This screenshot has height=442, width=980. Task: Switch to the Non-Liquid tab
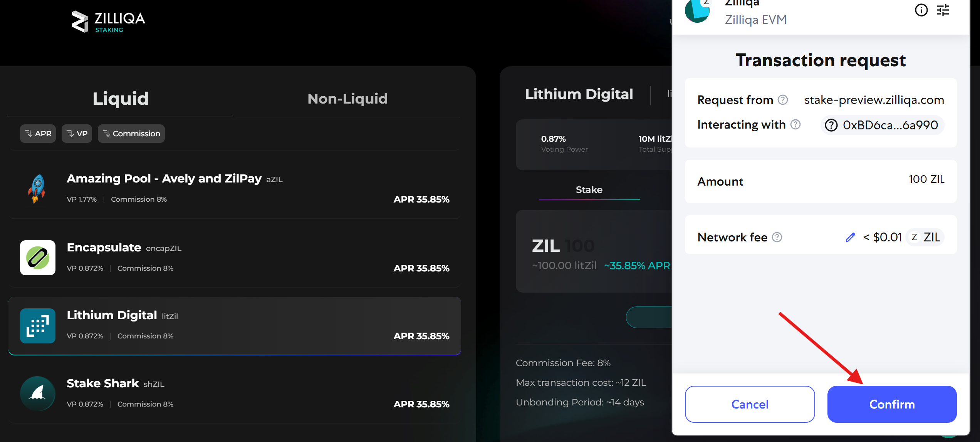[x=347, y=99]
